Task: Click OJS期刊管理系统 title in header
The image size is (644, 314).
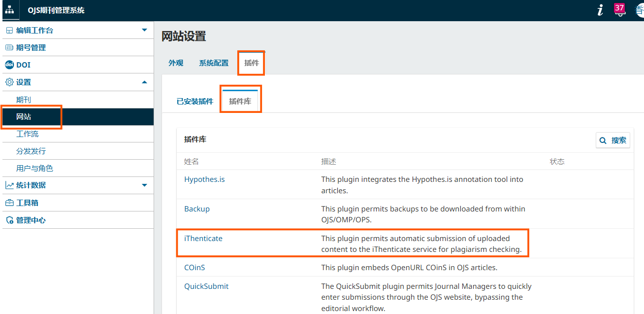Action: pos(56,10)
